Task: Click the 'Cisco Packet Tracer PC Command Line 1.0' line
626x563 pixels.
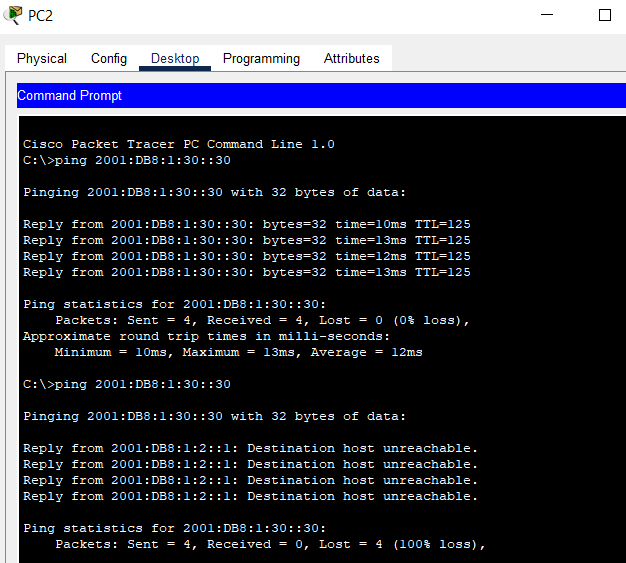Action: pos(179,144)
